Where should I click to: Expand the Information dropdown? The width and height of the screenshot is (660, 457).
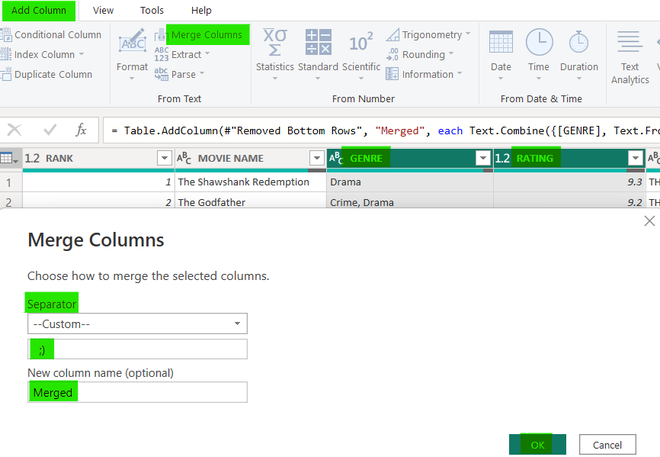(424, 74)
